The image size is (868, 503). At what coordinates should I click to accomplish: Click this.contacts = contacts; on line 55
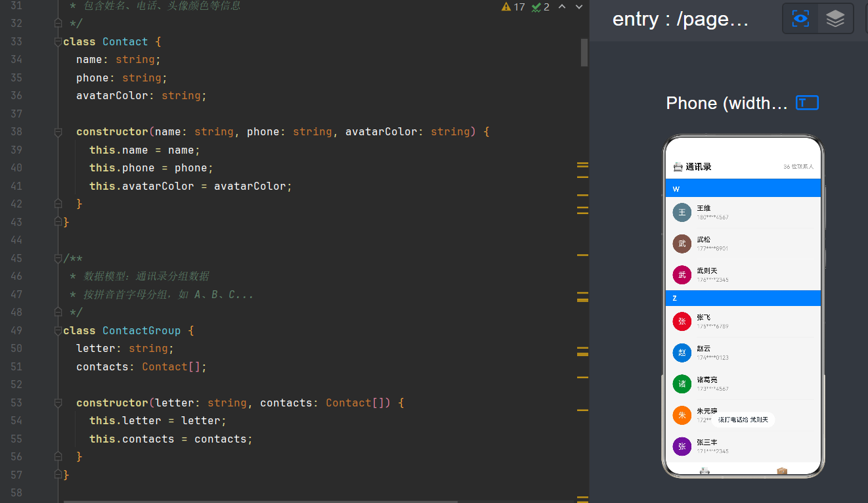point(171,439)
